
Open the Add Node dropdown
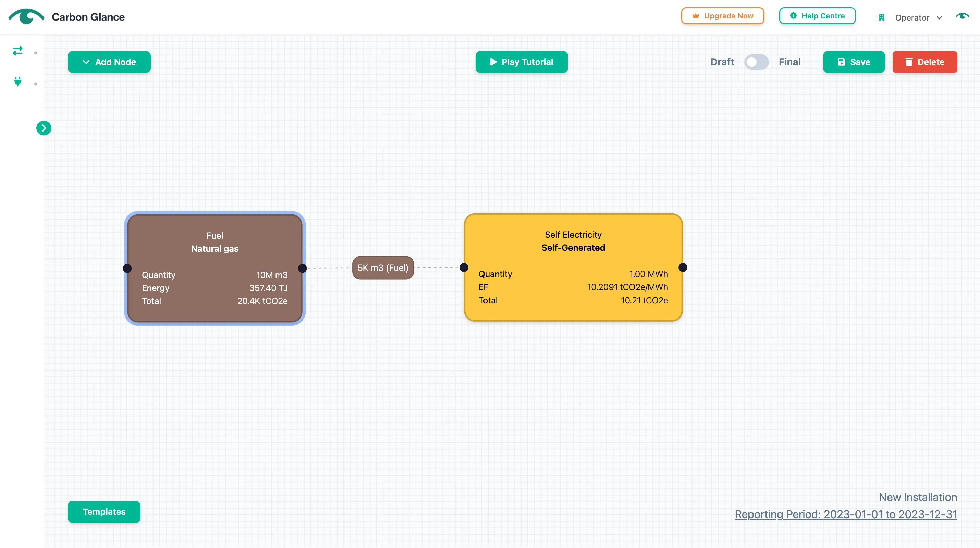pos(109,62)
